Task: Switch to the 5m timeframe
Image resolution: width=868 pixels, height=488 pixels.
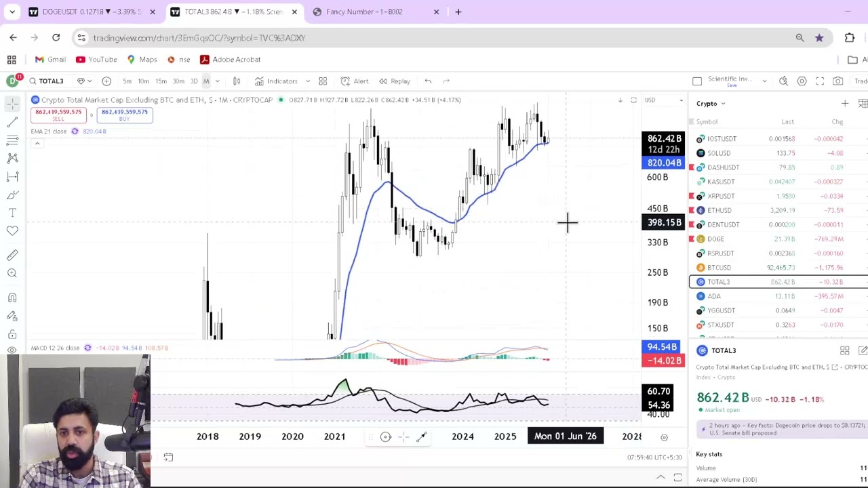Action: (127, 81)
